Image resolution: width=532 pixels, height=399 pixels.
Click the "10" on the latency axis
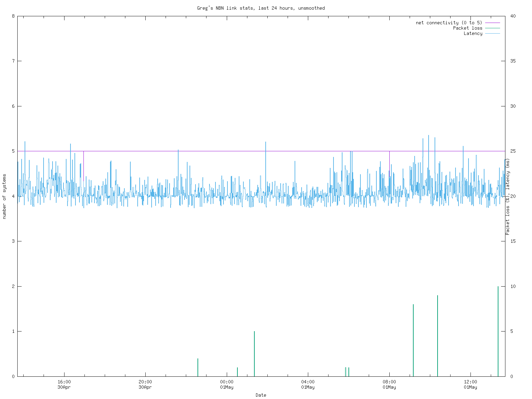pyautogui.click(x=513, y=286)
